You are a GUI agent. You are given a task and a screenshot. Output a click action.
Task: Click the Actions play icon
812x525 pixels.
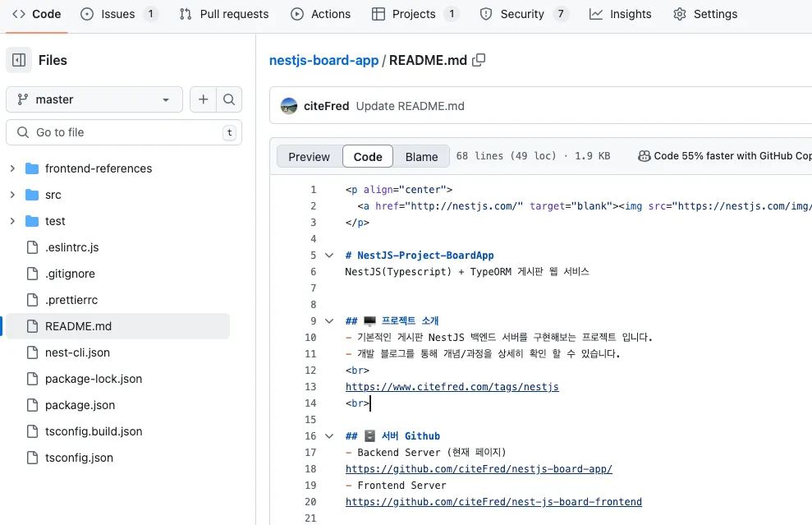point(297,14)
